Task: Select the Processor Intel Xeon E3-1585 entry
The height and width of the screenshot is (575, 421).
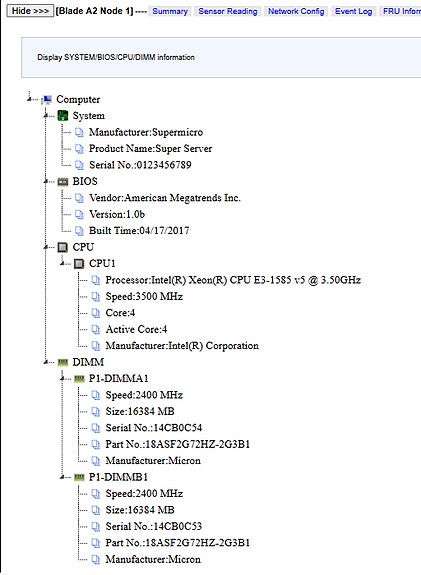Action: pos(233,280)
